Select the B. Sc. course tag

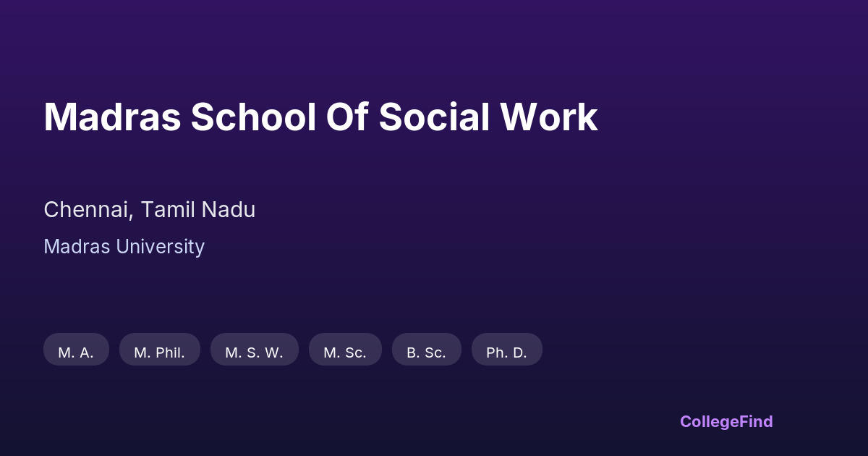tap(426, 352)
